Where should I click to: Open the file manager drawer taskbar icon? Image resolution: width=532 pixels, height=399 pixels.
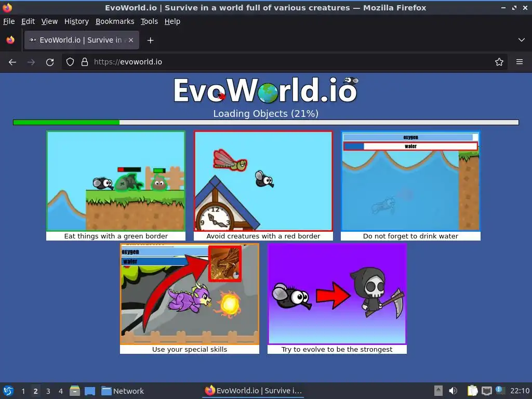pyautogui.click(x=75, y=391)
